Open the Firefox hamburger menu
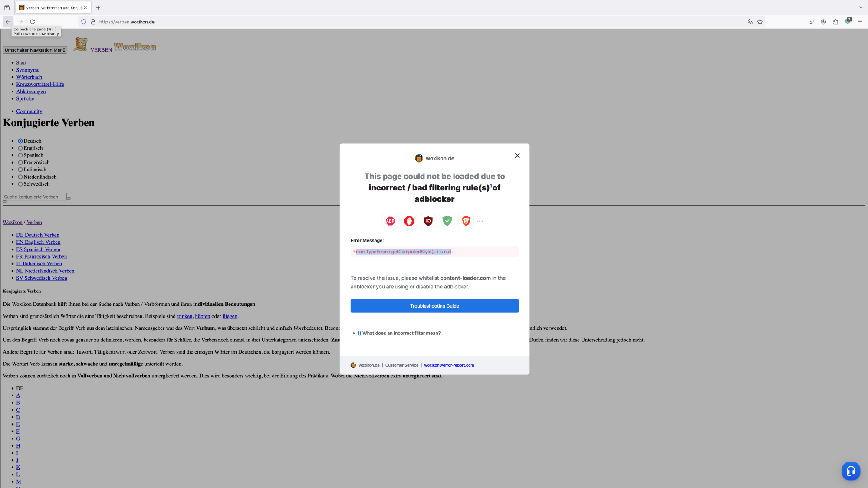 pyautogui.click(x=860, y=22)
